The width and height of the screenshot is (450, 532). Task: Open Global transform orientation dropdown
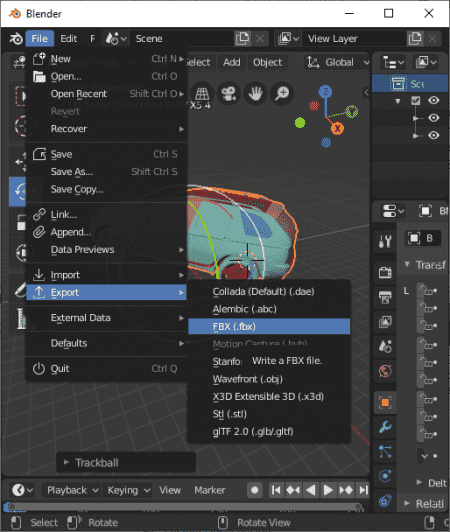[338, 62]
